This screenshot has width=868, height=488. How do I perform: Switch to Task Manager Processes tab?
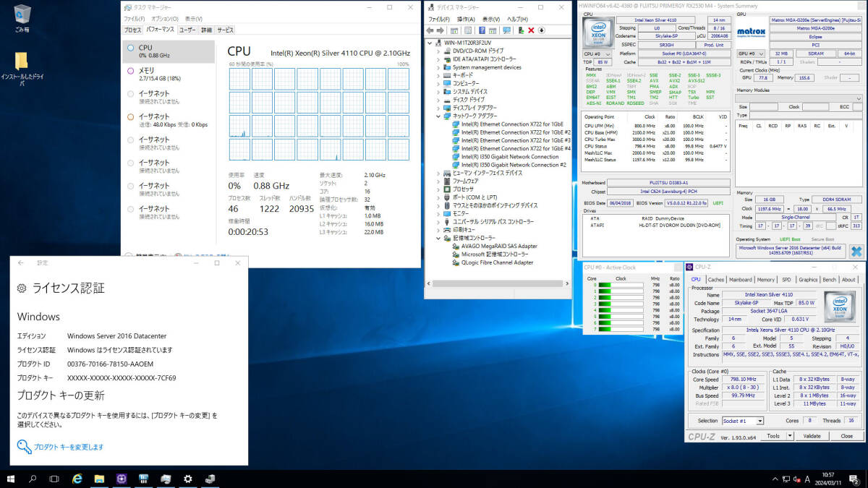point(132,30)
